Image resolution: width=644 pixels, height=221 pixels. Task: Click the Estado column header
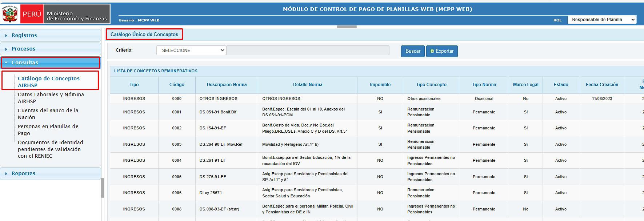point(561,85)
